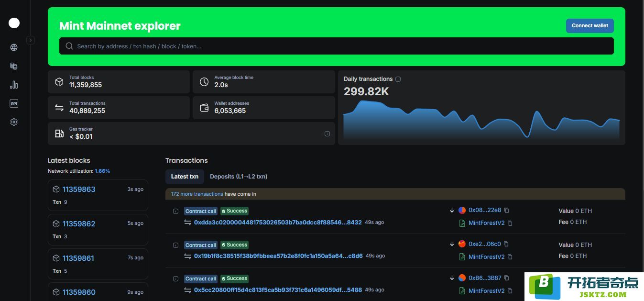Expand details of the 0x19b1f8c transaction row
This screenshot has width=644, height=301.
pos(175,245)
